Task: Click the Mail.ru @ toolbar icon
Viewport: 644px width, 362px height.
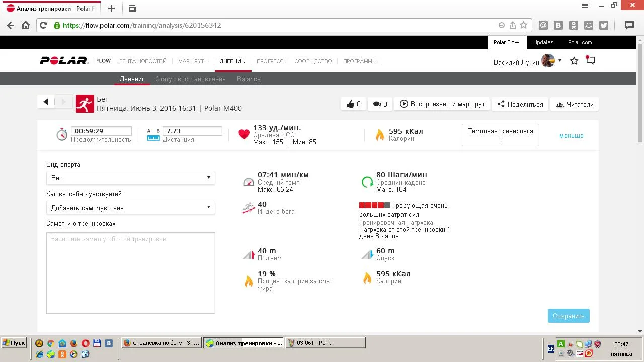Action: (x=543, y=25)
